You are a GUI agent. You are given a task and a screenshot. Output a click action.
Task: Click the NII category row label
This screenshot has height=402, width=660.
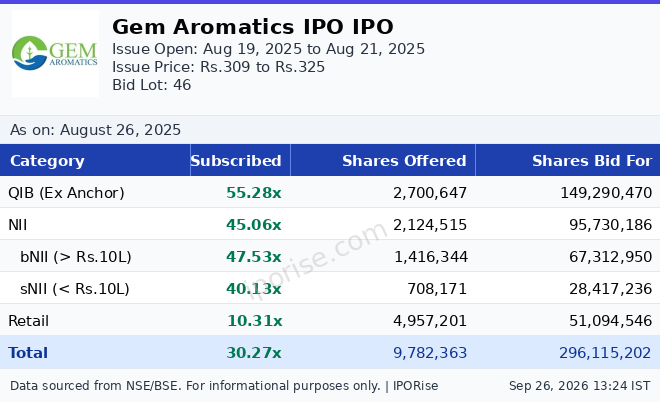point(18,225)
